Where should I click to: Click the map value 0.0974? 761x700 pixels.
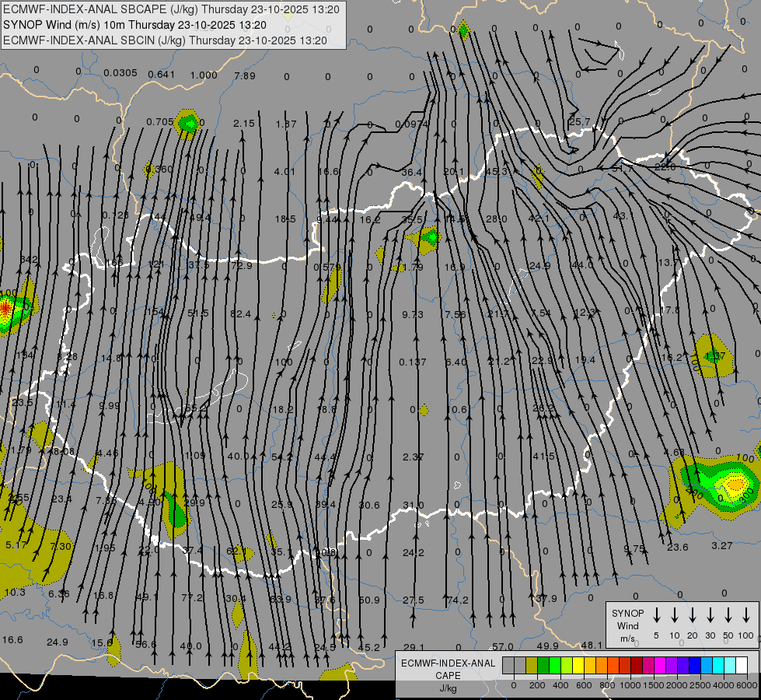point(411,124)
